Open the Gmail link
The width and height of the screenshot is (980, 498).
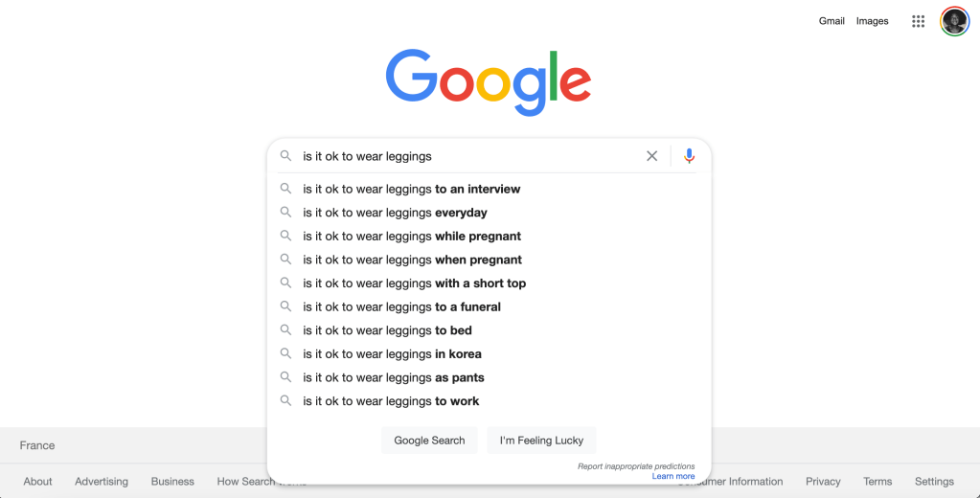tap(832, 21)
